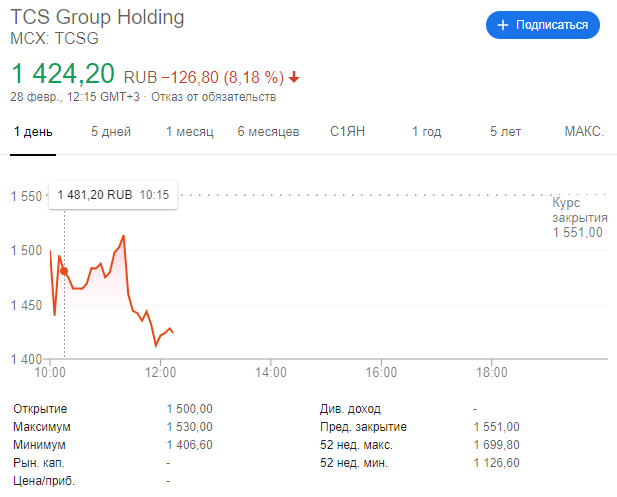Click the 1 424,20 current price
Screen dimensions: 617x497
[x=63, y=74]
